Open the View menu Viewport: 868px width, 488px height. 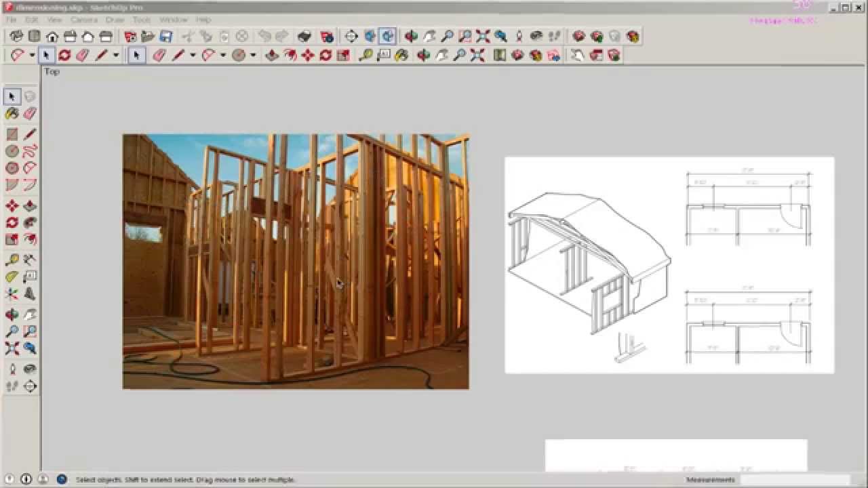(x=54, y=20)
